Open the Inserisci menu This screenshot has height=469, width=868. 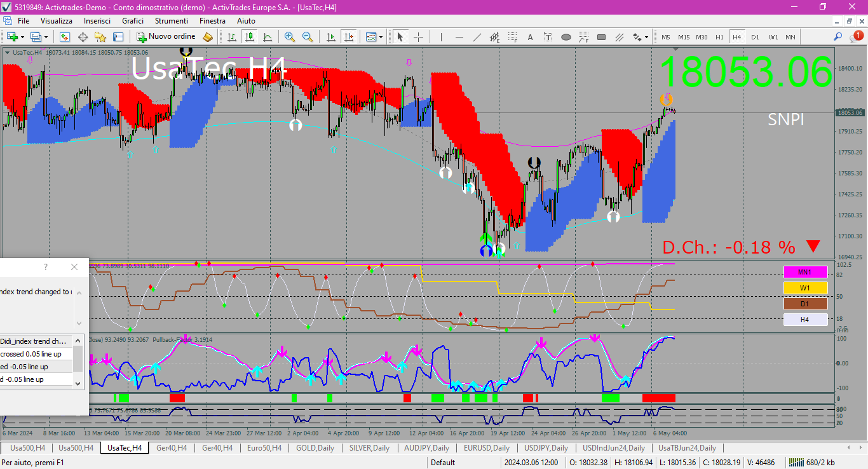(97, 20)
